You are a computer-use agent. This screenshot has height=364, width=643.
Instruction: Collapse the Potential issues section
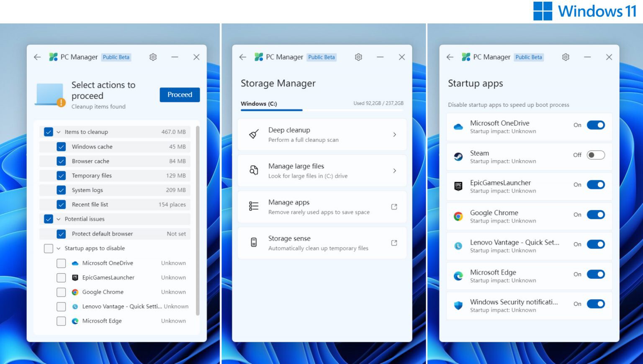point(59,219)
